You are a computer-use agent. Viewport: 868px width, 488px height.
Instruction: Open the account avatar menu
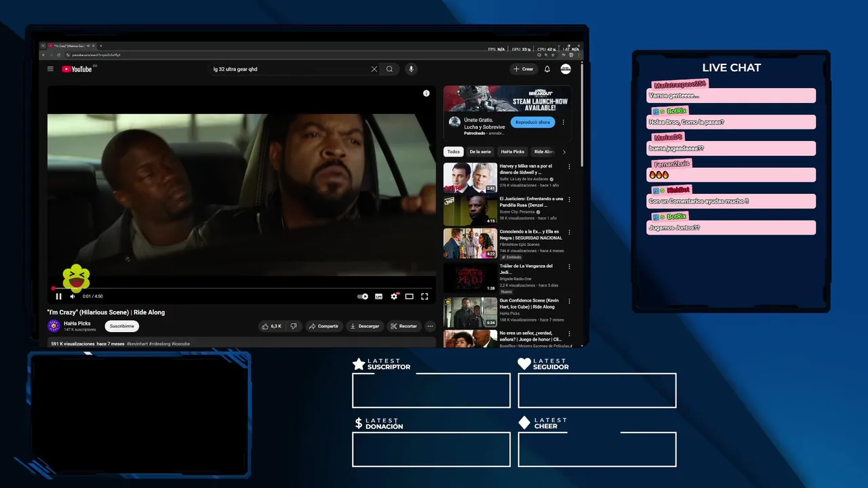tap(566, 69)
